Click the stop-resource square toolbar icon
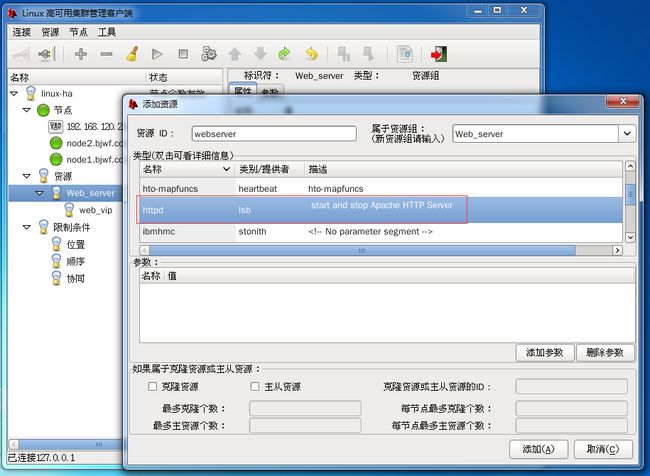This screenshot has width=650, height=476. (183, 54)
